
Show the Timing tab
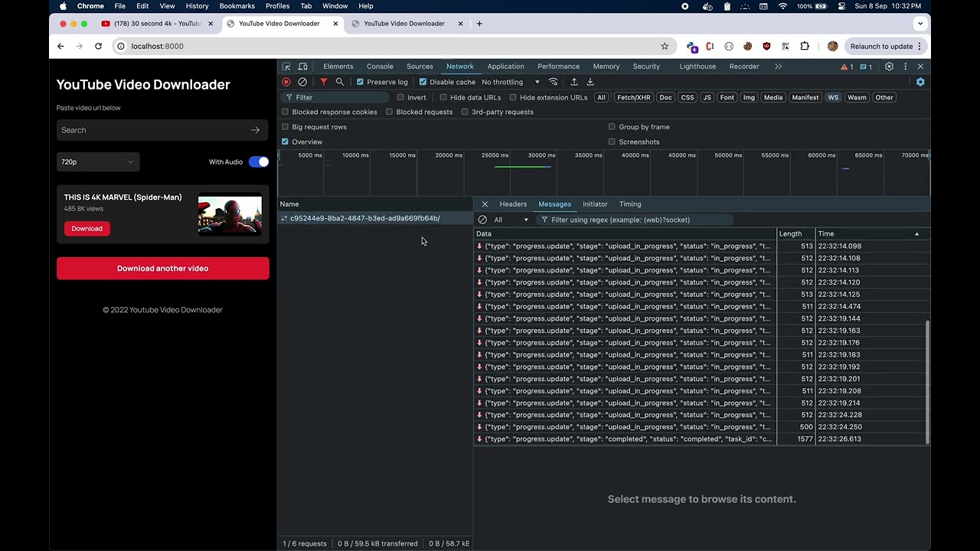tap(630, 204)
